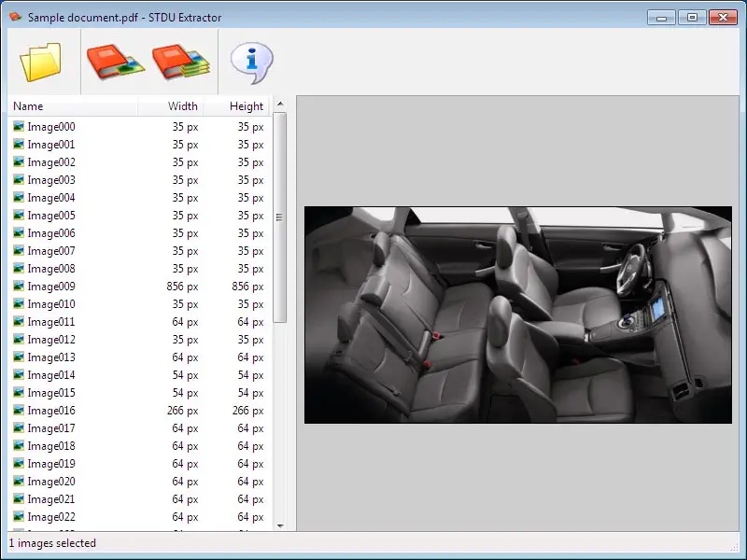747x560 pixels.
Task: Click the picture icon beside Image009
Action: click(19, 286)
